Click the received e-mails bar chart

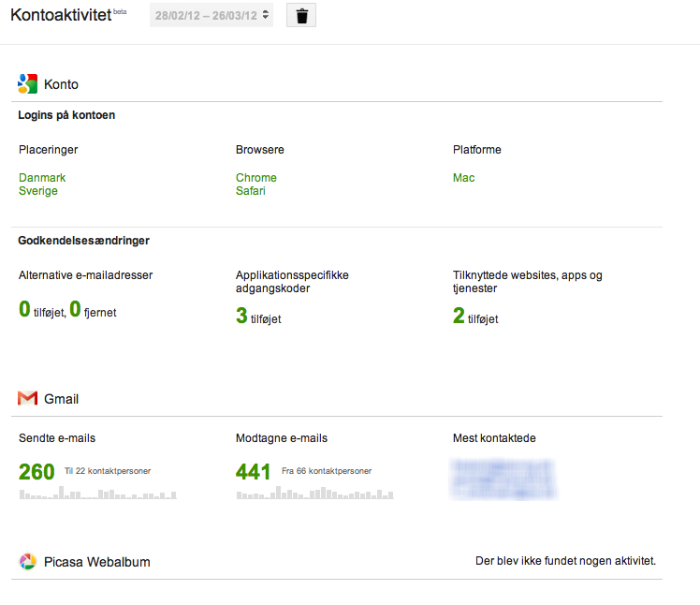[315, 493]
